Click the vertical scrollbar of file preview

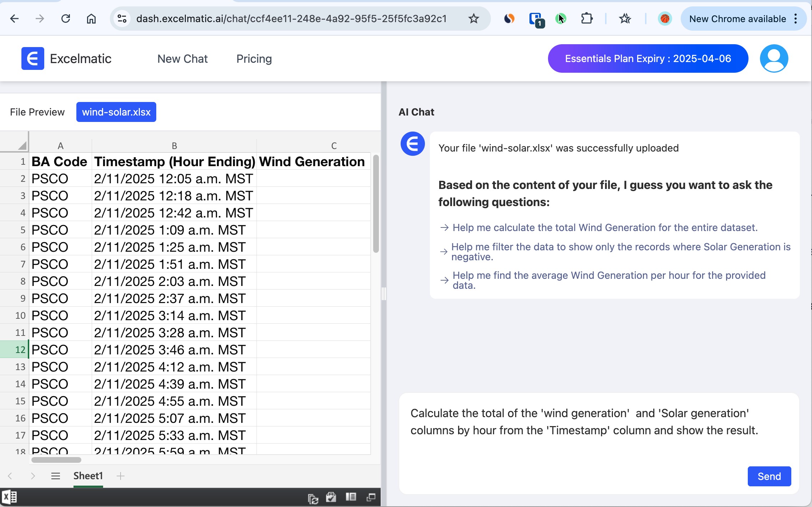coord(376,203)
